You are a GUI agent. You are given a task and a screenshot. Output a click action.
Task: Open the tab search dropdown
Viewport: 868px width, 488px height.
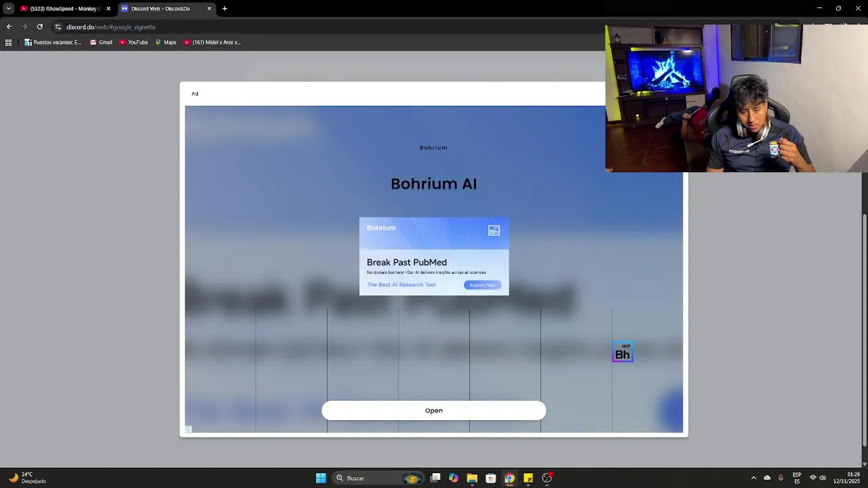[8, 9]
